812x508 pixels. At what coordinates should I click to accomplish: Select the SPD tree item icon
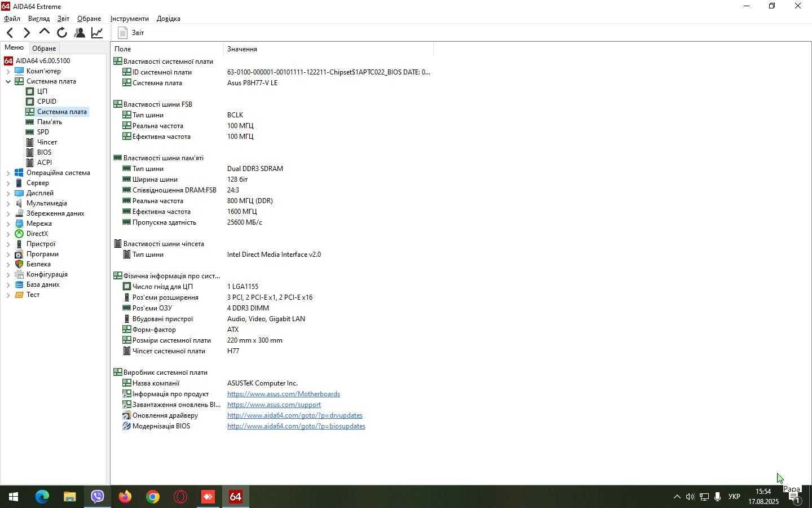click(30, 132)
